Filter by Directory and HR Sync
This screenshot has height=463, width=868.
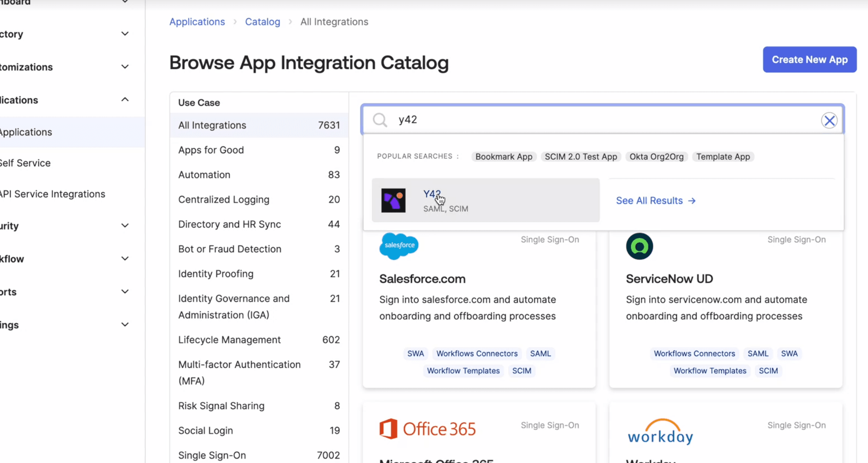(229, 224)
